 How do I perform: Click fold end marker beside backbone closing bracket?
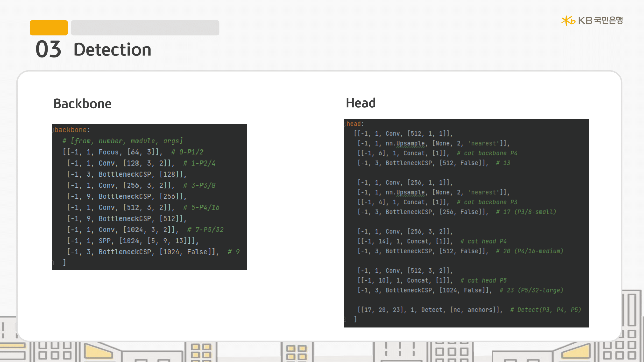(x=53, y=262)
